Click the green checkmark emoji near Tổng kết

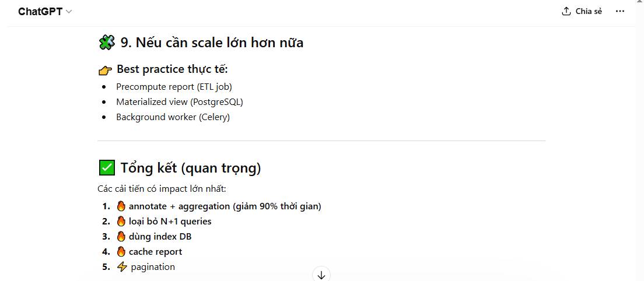107,168
